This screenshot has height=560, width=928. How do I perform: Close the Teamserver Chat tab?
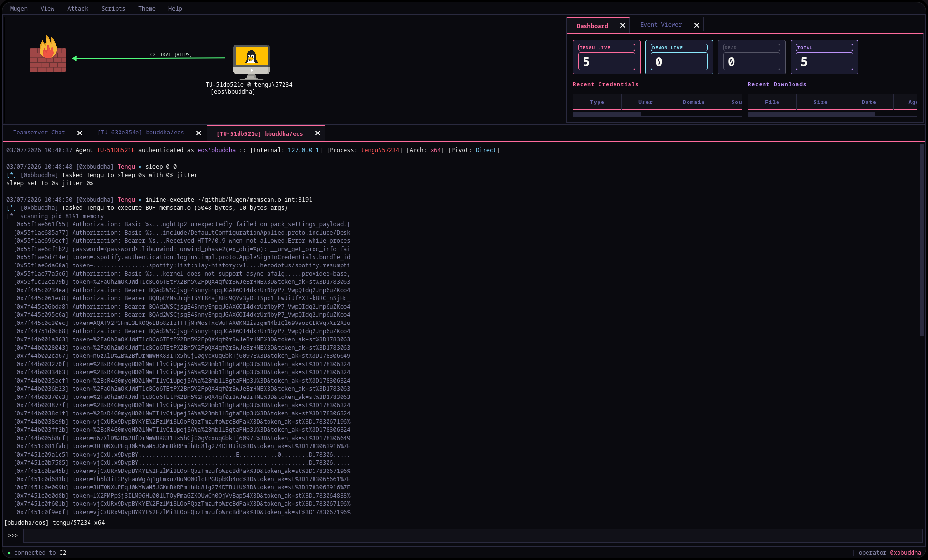point(80,133)
